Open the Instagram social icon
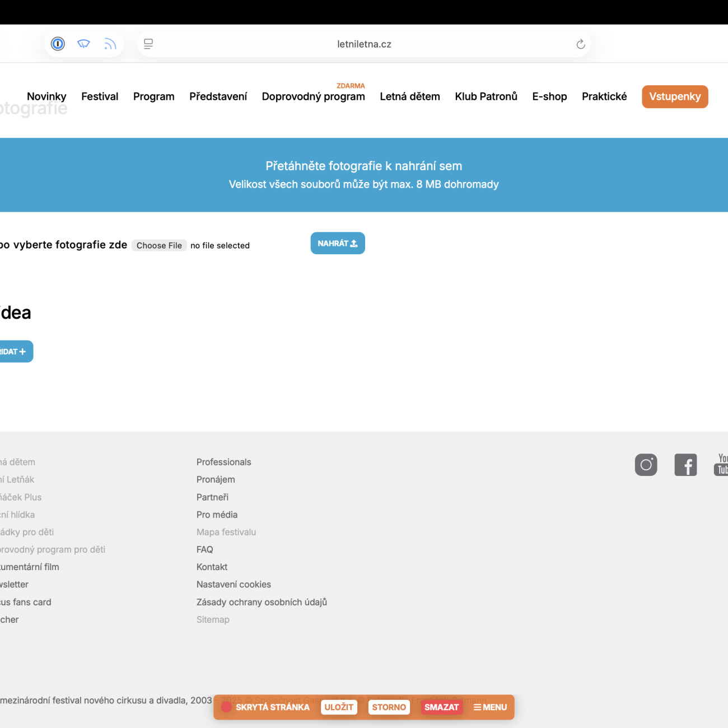Screen dimensions: 728x728 pos(646,465)
